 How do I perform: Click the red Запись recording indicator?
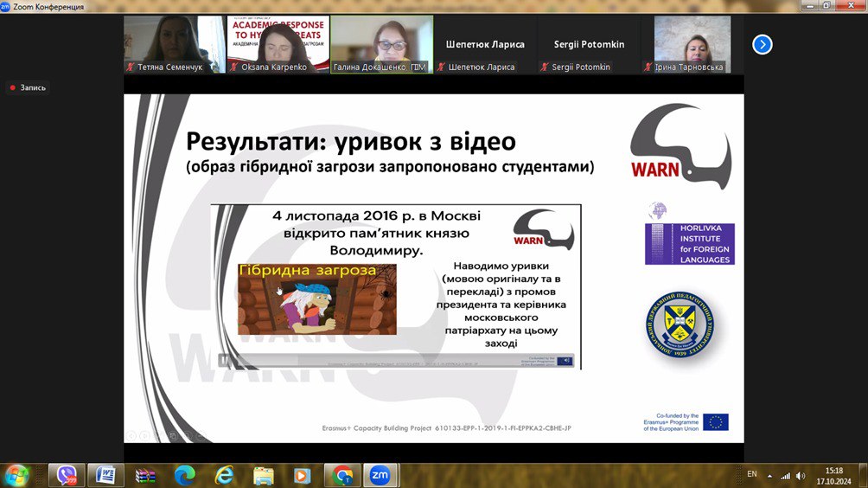[x=28, y=87]
